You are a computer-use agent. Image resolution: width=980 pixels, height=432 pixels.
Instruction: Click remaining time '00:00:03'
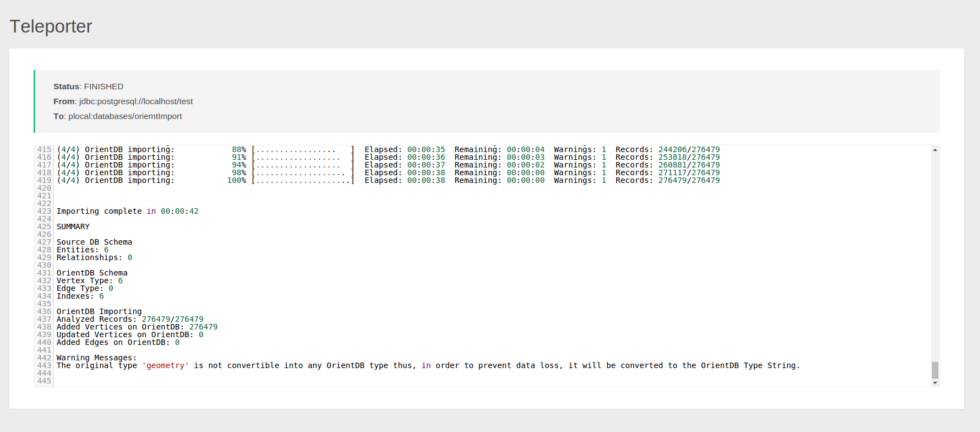(526, 157)
